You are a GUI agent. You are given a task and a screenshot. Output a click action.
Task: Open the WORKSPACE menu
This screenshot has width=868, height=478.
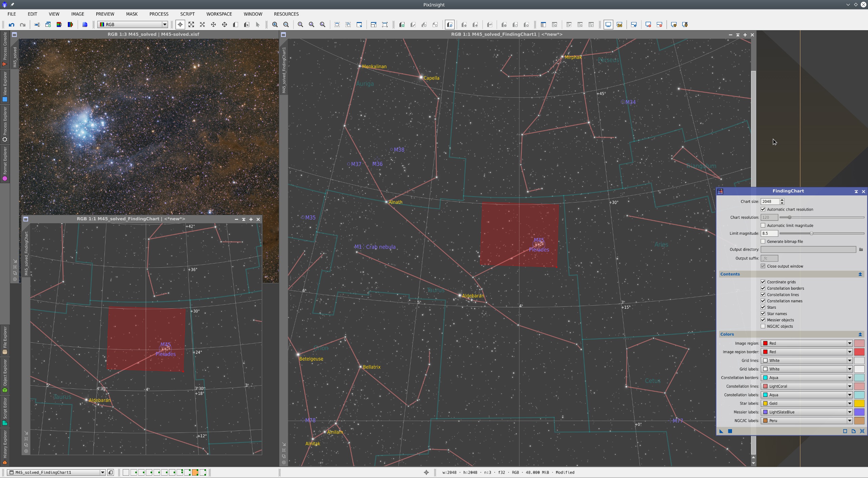[219, 14]
